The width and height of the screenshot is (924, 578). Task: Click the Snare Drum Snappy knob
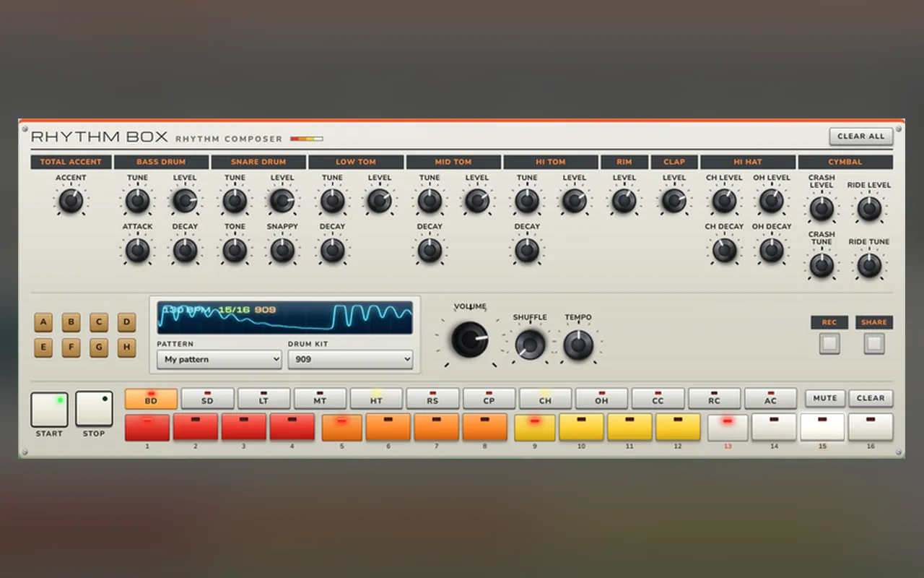tap(282, 250)
